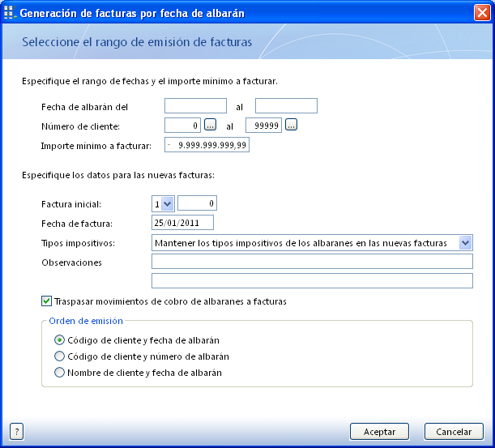Viewport: 495px width, 448px height.
Task: Toggle Traspasar movimientos de cobro checkbox
Action: [x=47, y=301]
